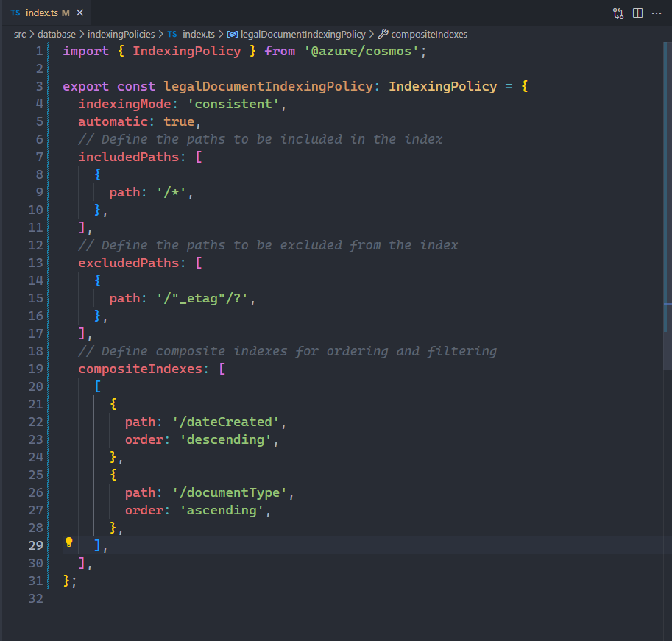Click the 'true' value on line 5
The image size is (672, 641).
[x=179, y=121]
